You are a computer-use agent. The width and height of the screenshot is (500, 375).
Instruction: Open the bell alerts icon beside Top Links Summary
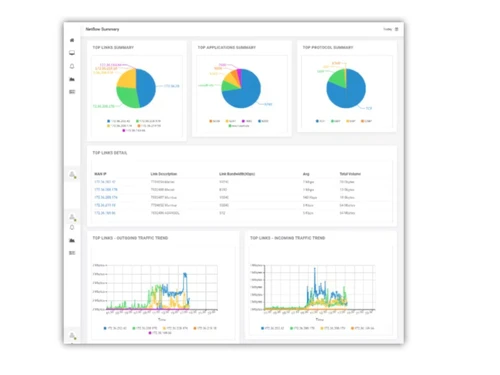tap(72, 66)
